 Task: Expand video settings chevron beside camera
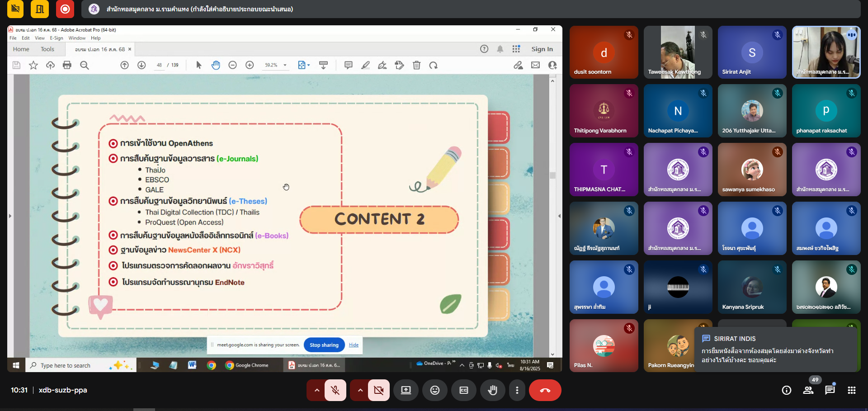pyautogui.click(x=360, y=390)
